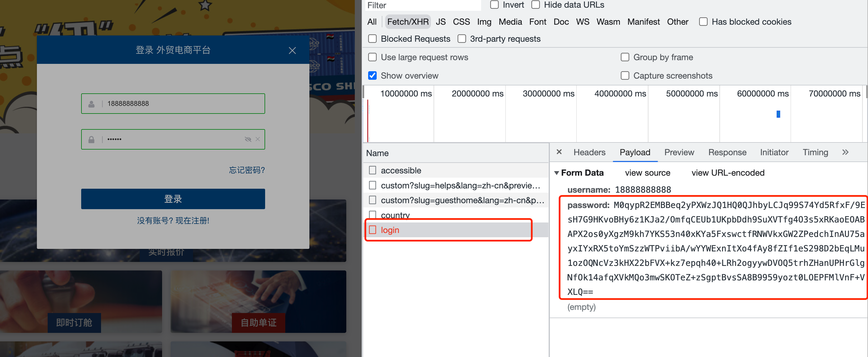868x357 pixels.
Task: Click view URL-encoded link
Action: [728, 173]
